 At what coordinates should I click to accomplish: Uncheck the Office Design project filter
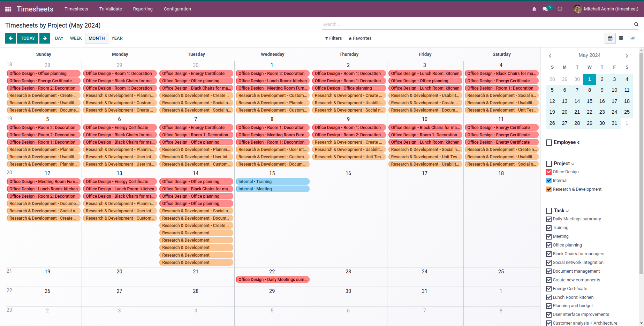click(549, 172)
